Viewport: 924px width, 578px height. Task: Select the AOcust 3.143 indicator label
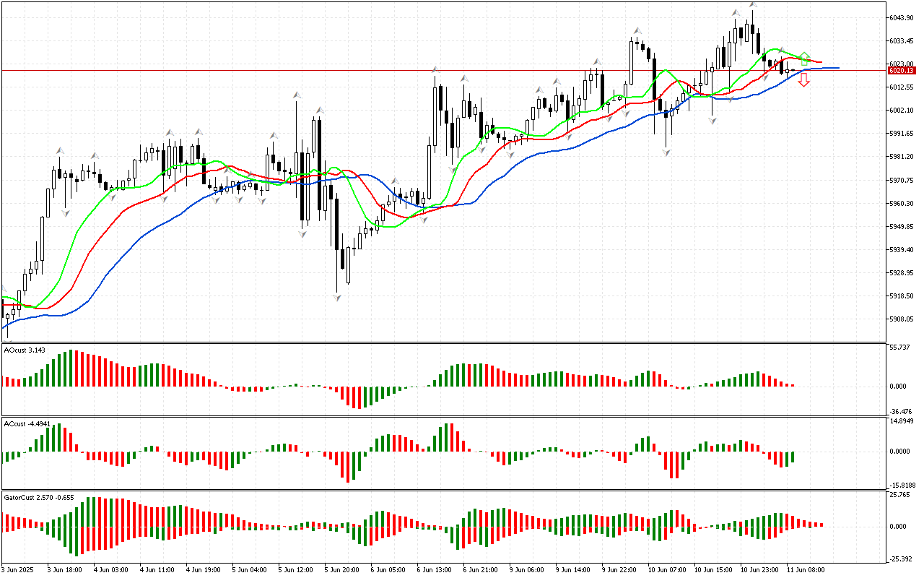(x=25, y=350)
